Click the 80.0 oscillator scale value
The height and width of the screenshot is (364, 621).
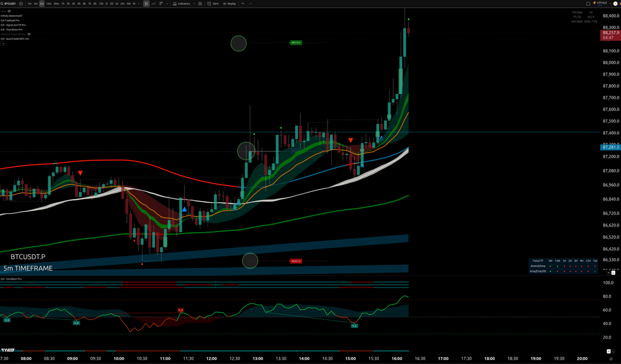(608, 296)
